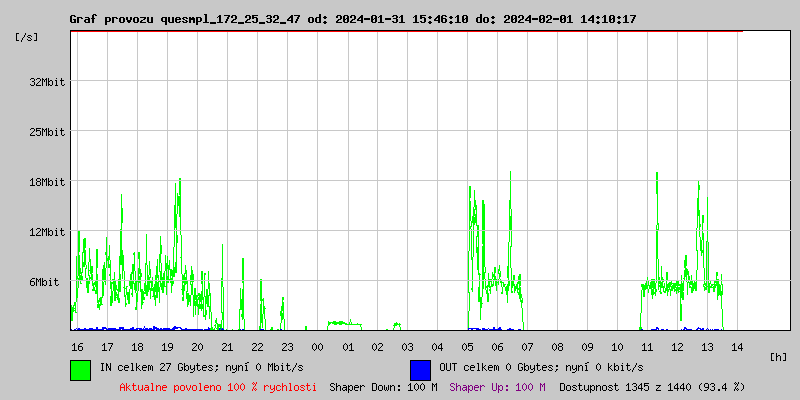Click the [/s] unit label
Screen dimensions: 800x400
pos(27,37)
